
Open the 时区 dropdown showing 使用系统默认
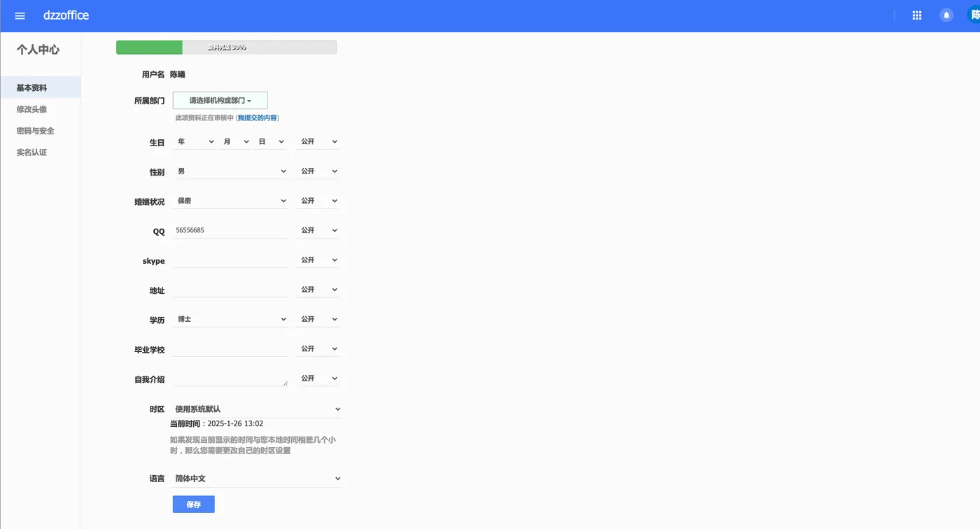pyautogui.click(x=257, y=409)
